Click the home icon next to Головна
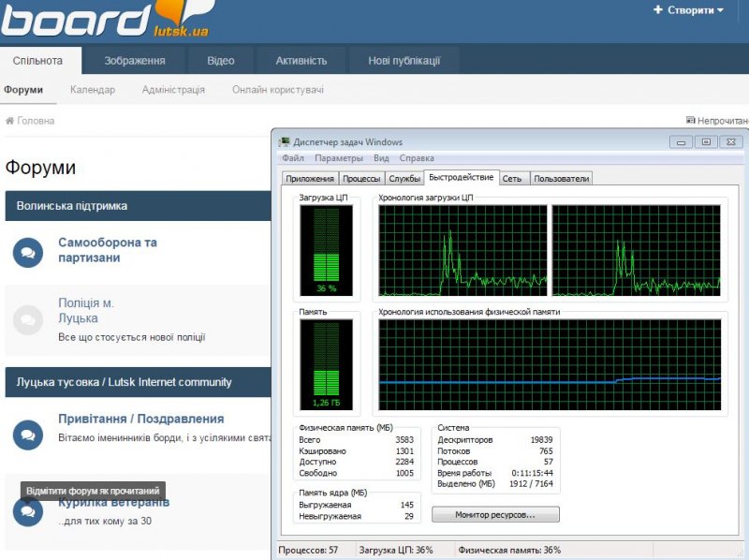The width and height of the screenshot is (749, 560). tap(10, 121)
